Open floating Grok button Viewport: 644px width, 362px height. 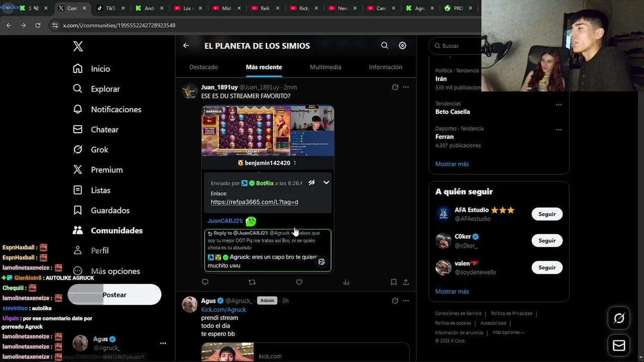click(x=619, y=318)
